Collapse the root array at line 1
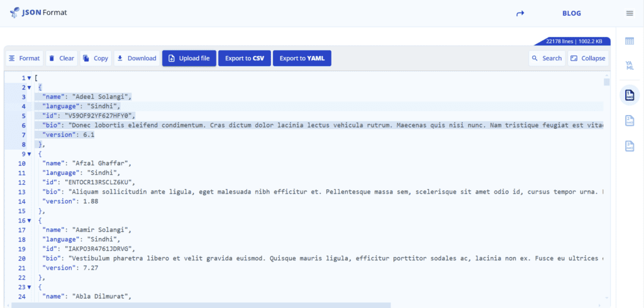 click(x=29, y=77)
